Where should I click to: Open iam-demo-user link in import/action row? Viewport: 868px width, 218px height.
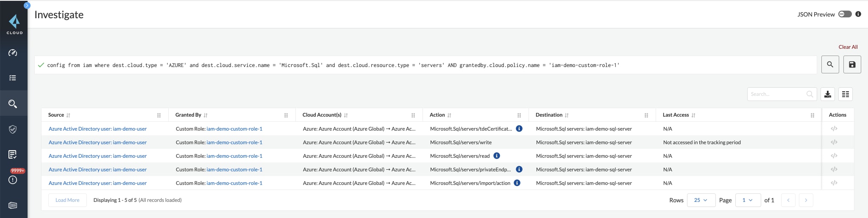pos(97,183)
